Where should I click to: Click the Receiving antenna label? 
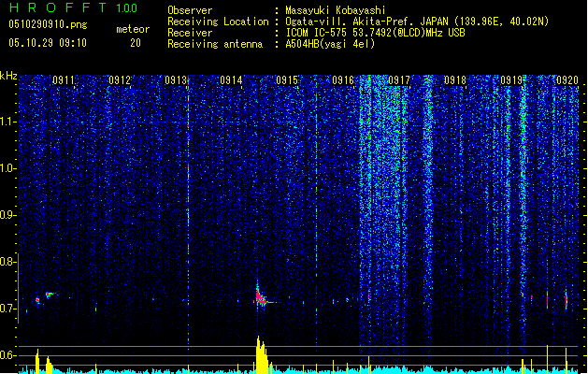[x=215, y=44]
